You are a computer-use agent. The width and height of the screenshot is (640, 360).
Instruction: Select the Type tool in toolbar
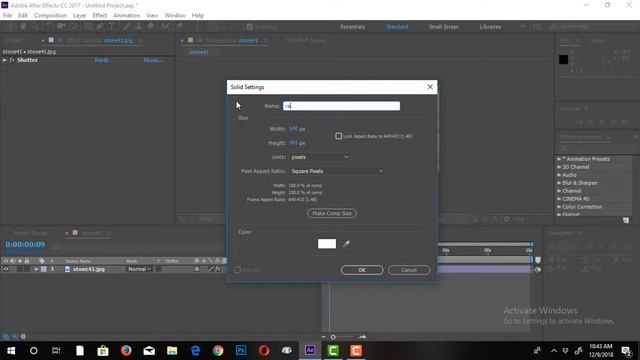point(111,27)
